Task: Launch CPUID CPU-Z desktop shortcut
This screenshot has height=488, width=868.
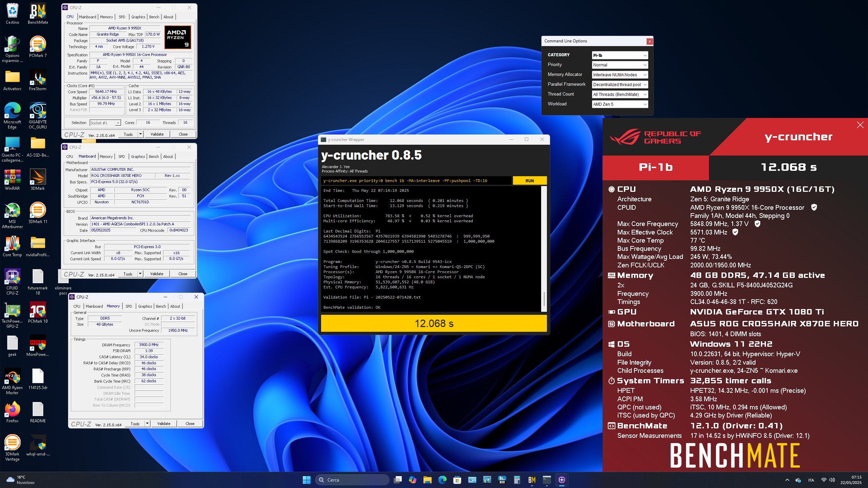Action: (x=12, y=281)
